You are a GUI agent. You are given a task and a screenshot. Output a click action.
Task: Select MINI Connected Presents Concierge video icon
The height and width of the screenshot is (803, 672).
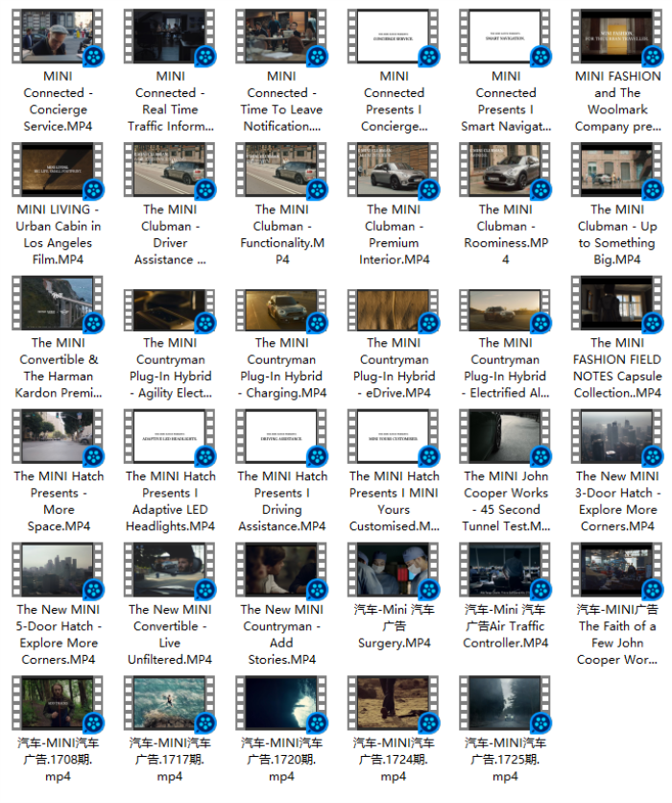coord(393,36)
